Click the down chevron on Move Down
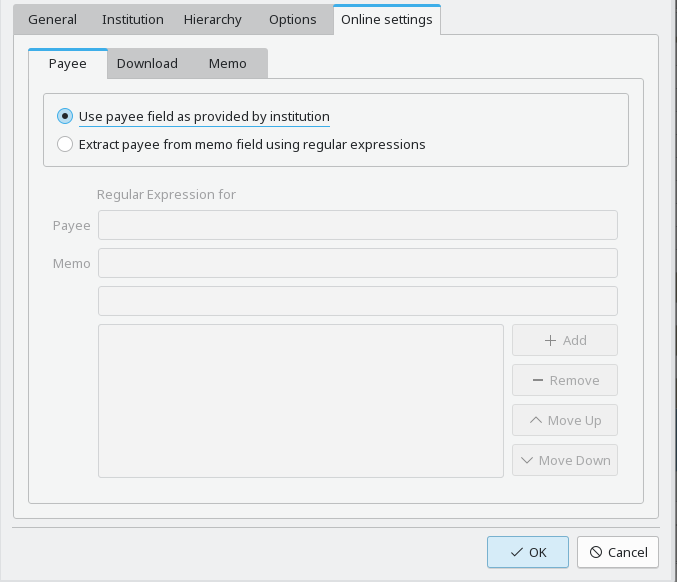The height and width of the screenshot is (582, 677). pyautogui.click(x=527, y=460)
